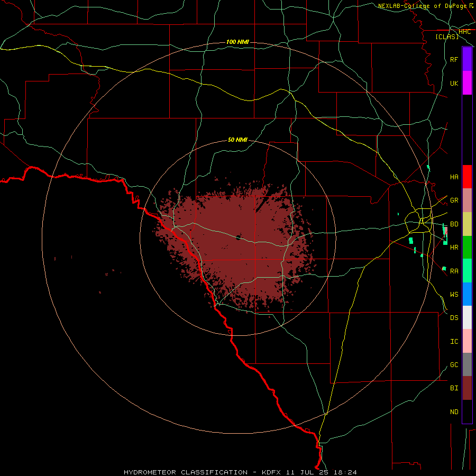
Task: Click the RF purple legend swatch
Action: click(x=467, y=59)
